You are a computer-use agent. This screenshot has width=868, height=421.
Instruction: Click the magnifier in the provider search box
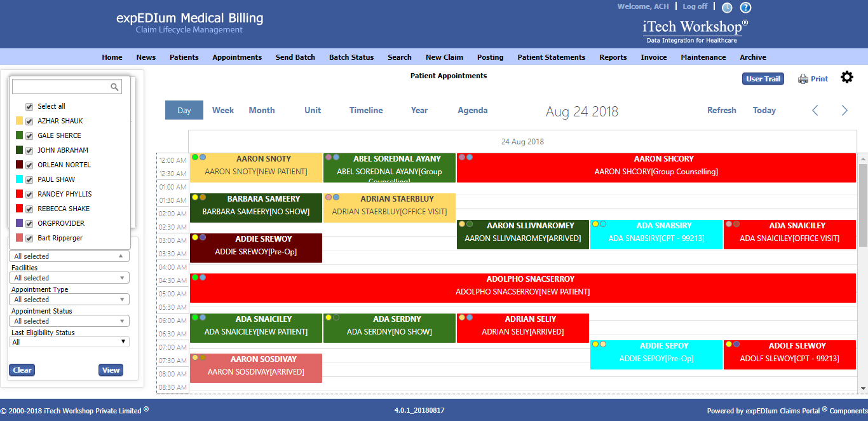click(x=114, y=86)
